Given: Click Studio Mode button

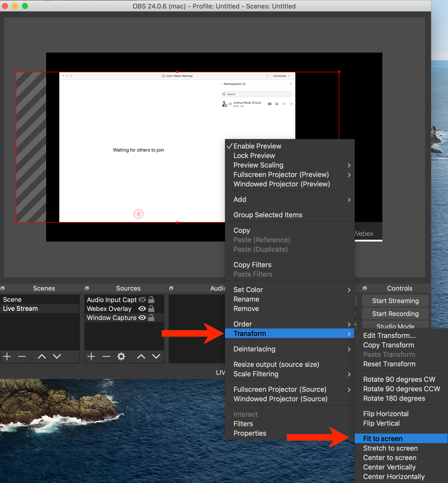Looking at the screenshot, I should (395, 325).
